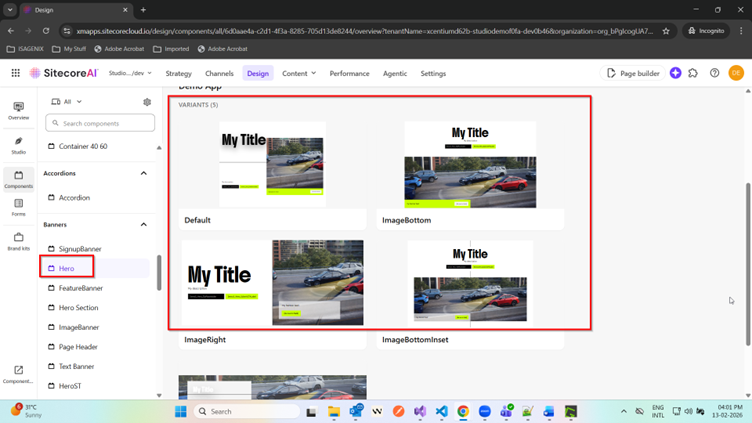Click the component list scrollbar thumb
Screen dimensions: 752x423
[159, 272]
